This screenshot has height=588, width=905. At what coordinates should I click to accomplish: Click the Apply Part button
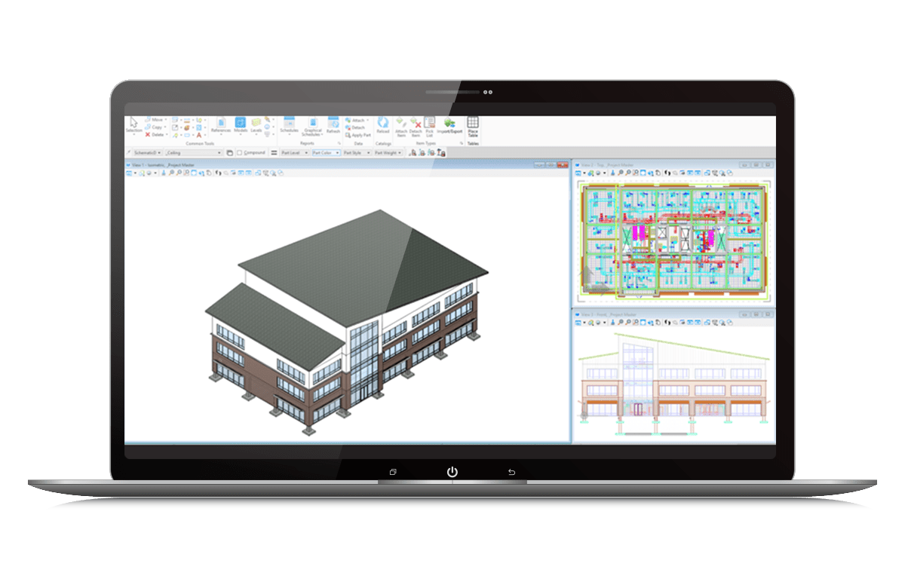[357, 135]
